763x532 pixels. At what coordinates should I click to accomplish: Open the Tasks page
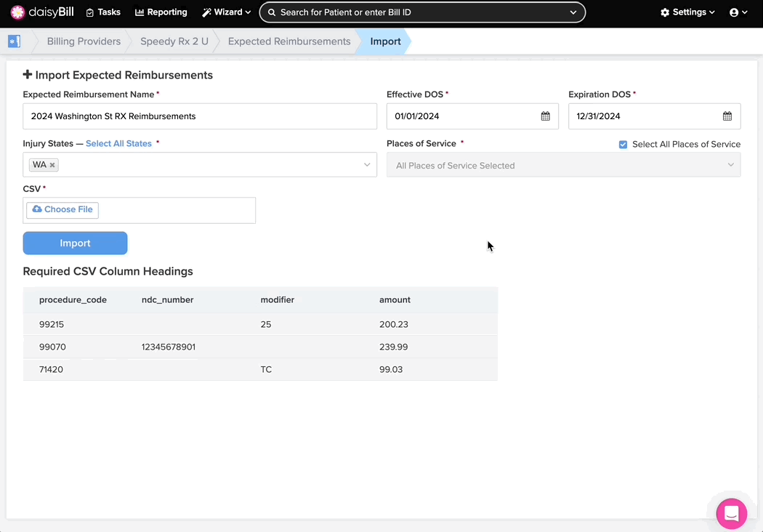103,12
